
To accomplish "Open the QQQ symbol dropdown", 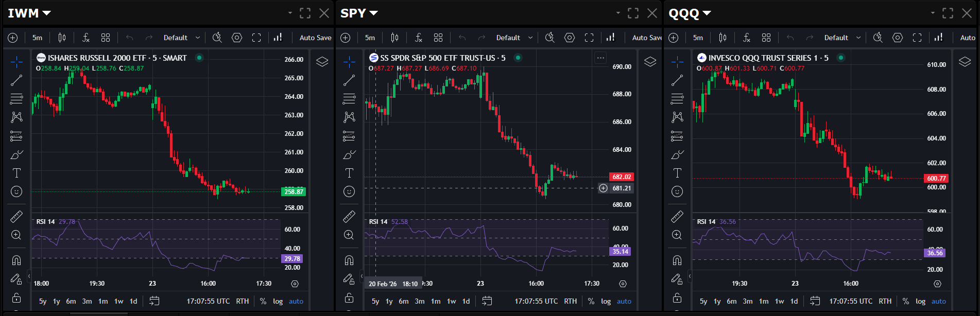I will pos(690,13).
